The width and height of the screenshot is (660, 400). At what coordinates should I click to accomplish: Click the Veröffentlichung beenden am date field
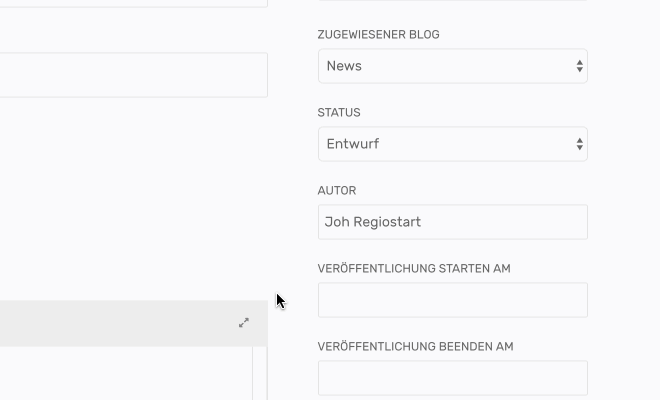tap(452, 378)
